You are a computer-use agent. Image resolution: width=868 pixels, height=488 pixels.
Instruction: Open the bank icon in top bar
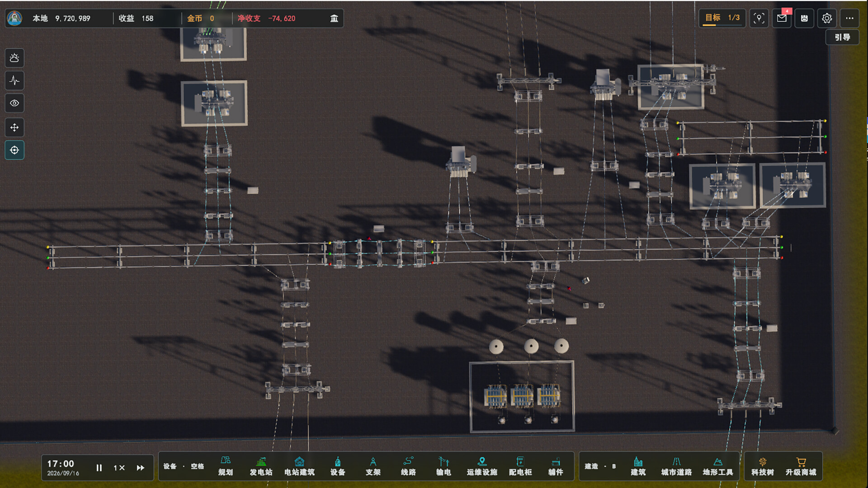coord(334,18)
